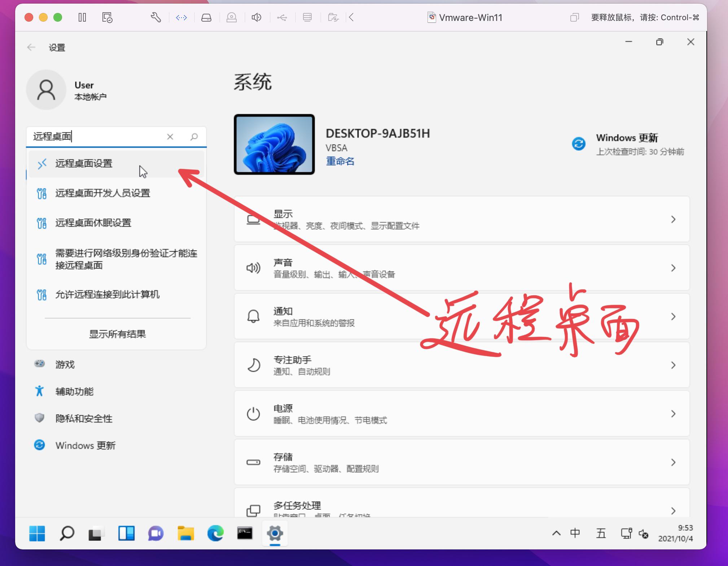Select 隐私和安全性 in the sidebar
This screenshot has height=566, width=728.
pos(83,418)
